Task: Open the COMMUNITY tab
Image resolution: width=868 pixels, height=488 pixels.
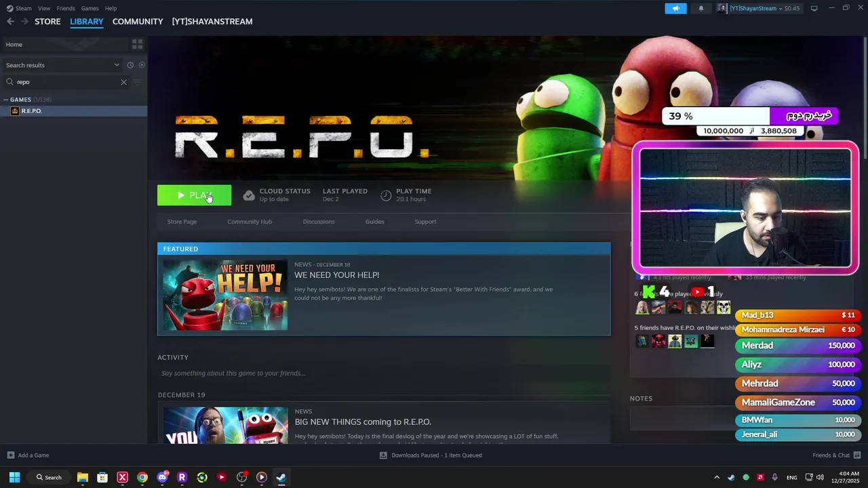Action: (x=138, y=22)
